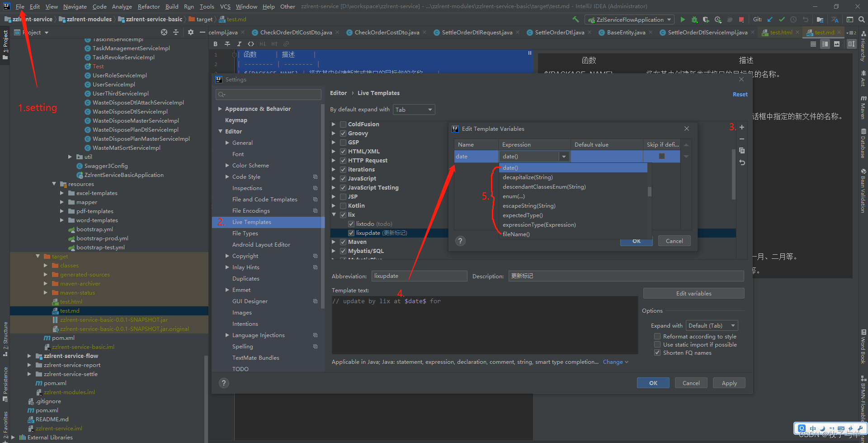Toggle strikethrough in markdown editor toolbar

[227, 44]
